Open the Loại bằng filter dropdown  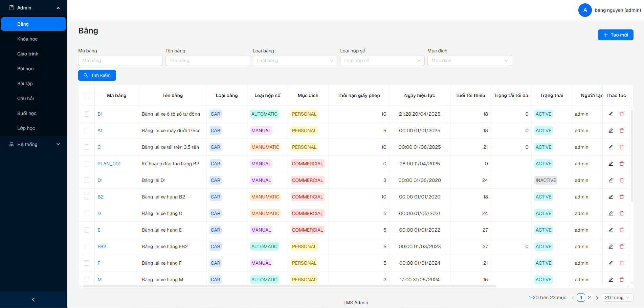click(x=295, y=61)
